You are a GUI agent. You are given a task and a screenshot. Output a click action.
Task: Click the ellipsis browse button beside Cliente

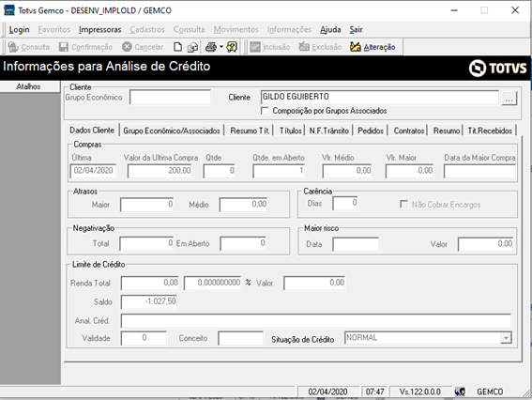point(509,99)
